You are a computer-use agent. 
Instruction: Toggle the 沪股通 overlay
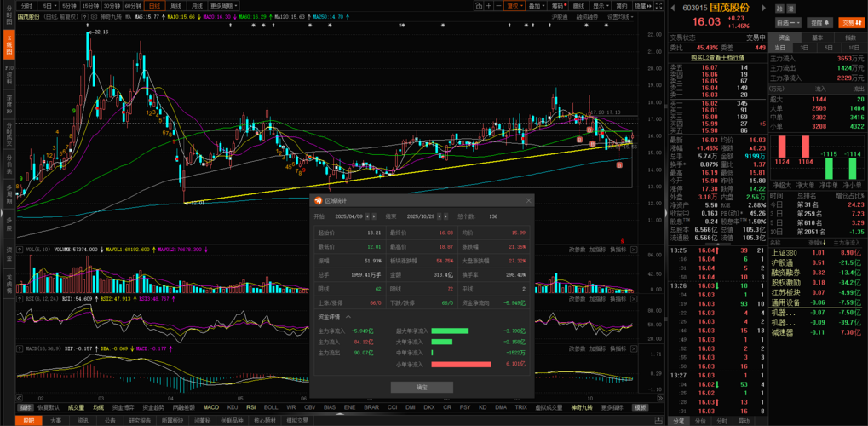[560, 17]
